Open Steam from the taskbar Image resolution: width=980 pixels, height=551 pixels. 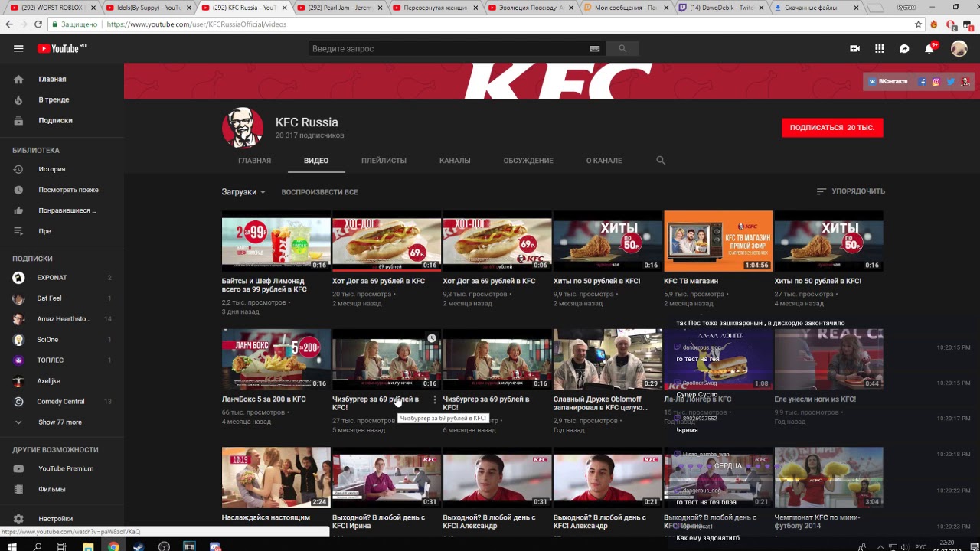tap(138, 546)
